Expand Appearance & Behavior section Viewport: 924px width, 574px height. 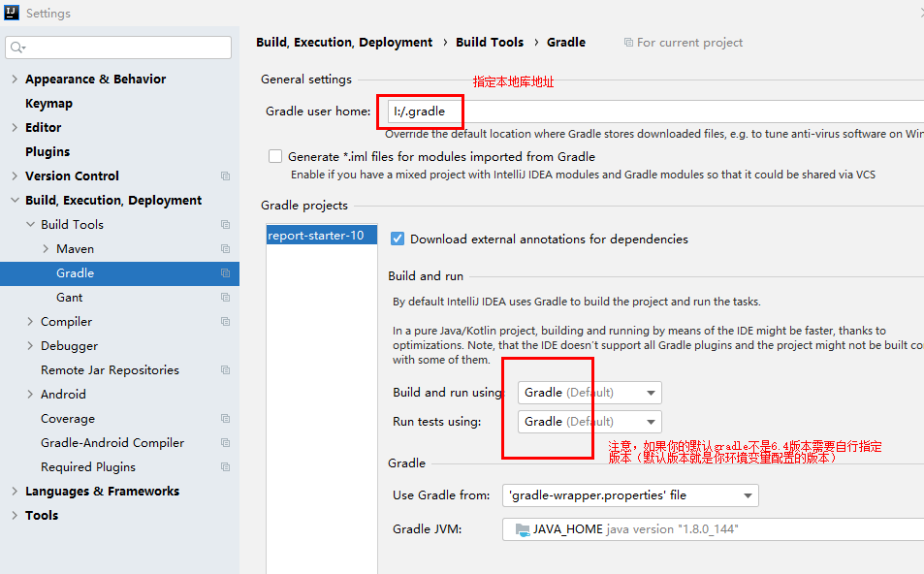click(15, 79)
